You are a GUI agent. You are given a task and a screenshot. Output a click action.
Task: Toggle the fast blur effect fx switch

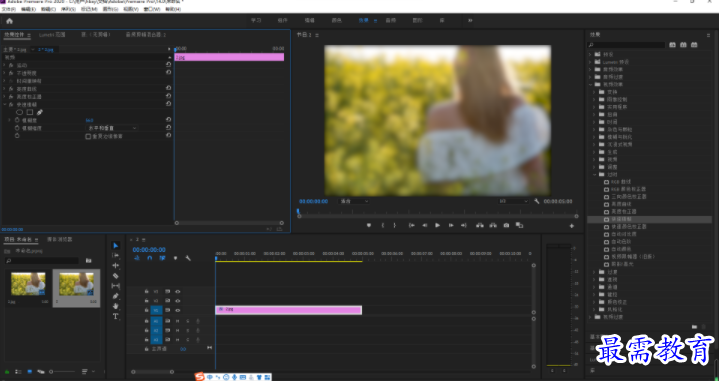11,105
